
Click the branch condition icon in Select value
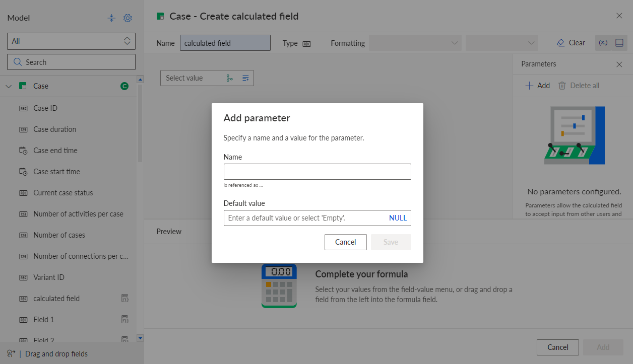click(230, 78)
